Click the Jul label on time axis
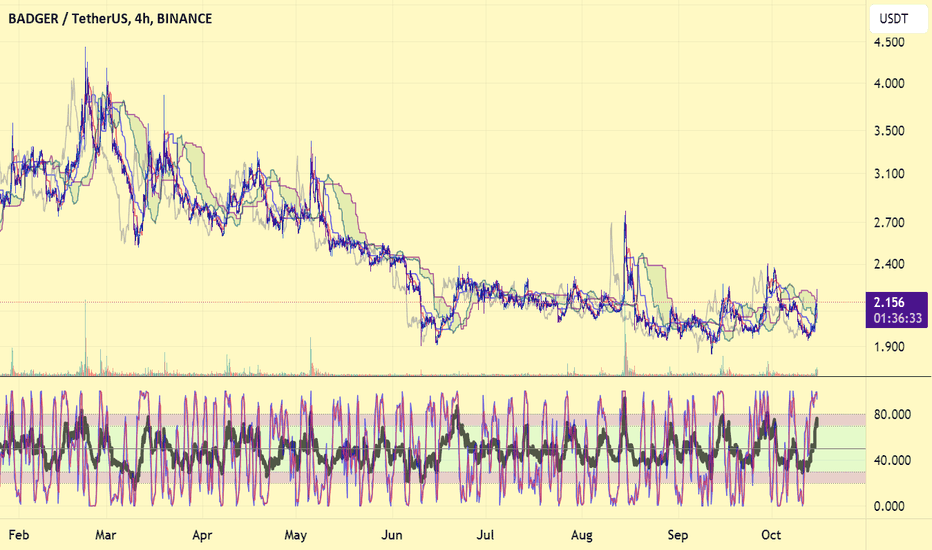 486,535
